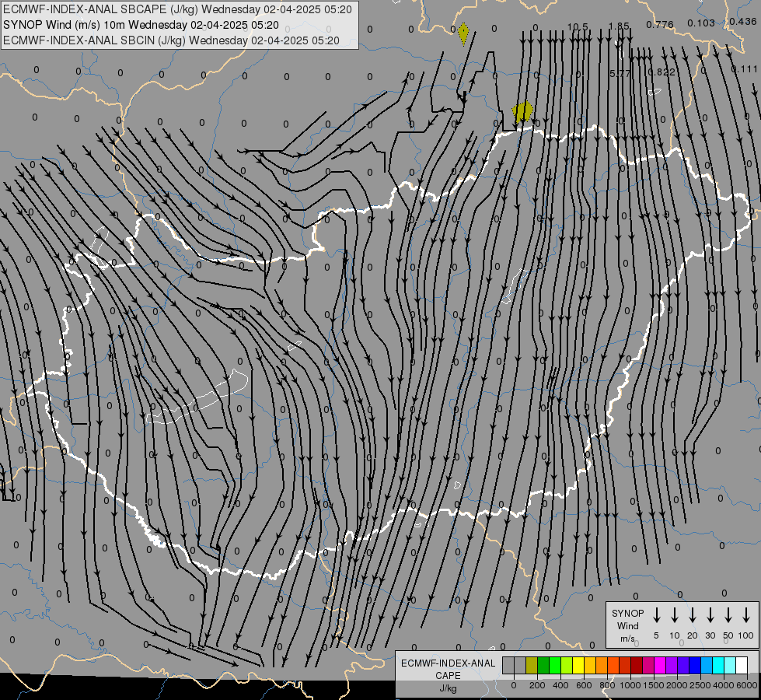Click the light cyan swatch before white
This screenshot has width=761, height=700.
coord(729,665)
